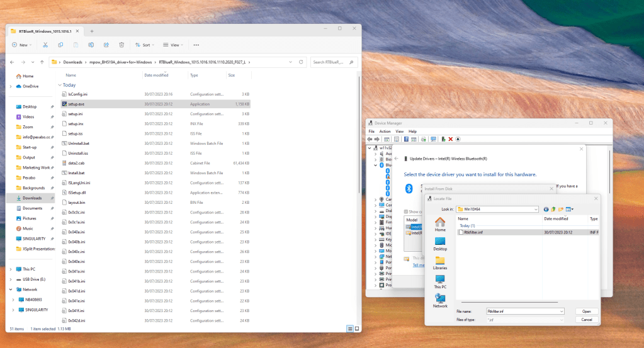Click Device Manager toolbar blue Help icon
The width and height of the screenshot is (644, 348).
point(406,139)
